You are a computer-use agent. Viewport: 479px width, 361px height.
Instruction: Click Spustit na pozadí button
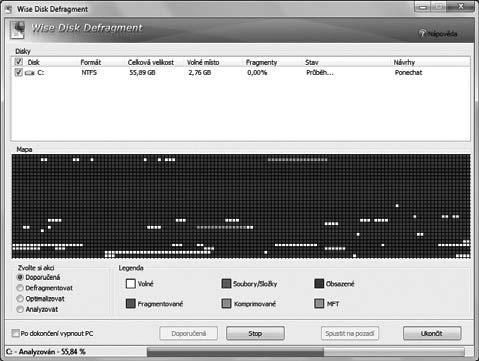pyautogui.click(x=350, y=333)
